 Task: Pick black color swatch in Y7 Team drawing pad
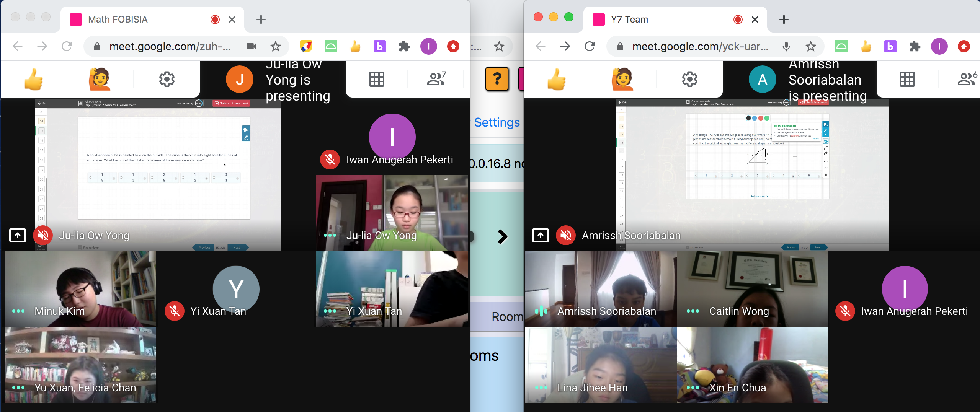coord(748,118)
